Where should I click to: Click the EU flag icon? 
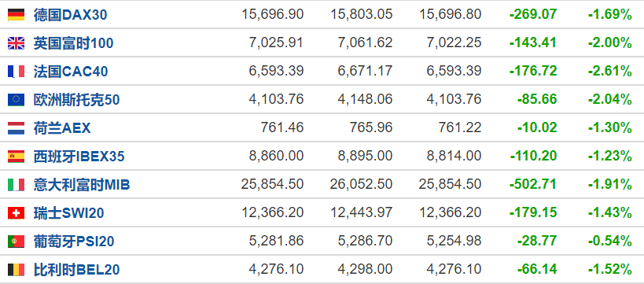[x=16, y=100]
